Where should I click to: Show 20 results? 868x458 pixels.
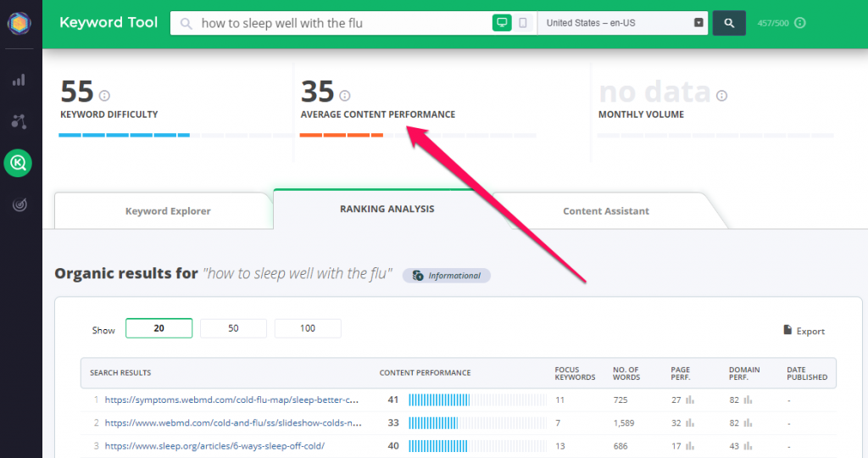(159, 328)
